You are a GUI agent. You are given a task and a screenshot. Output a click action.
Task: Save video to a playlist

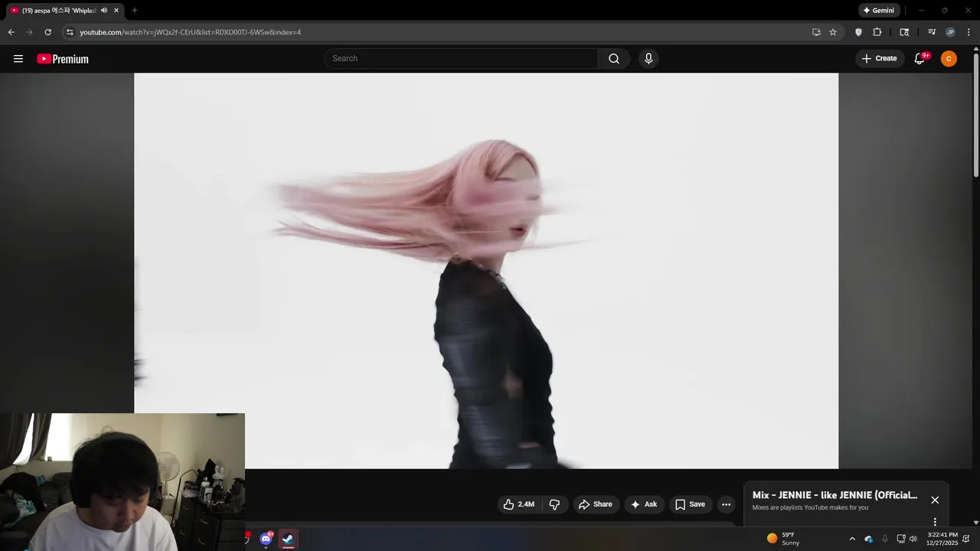(x=690, y=504)
